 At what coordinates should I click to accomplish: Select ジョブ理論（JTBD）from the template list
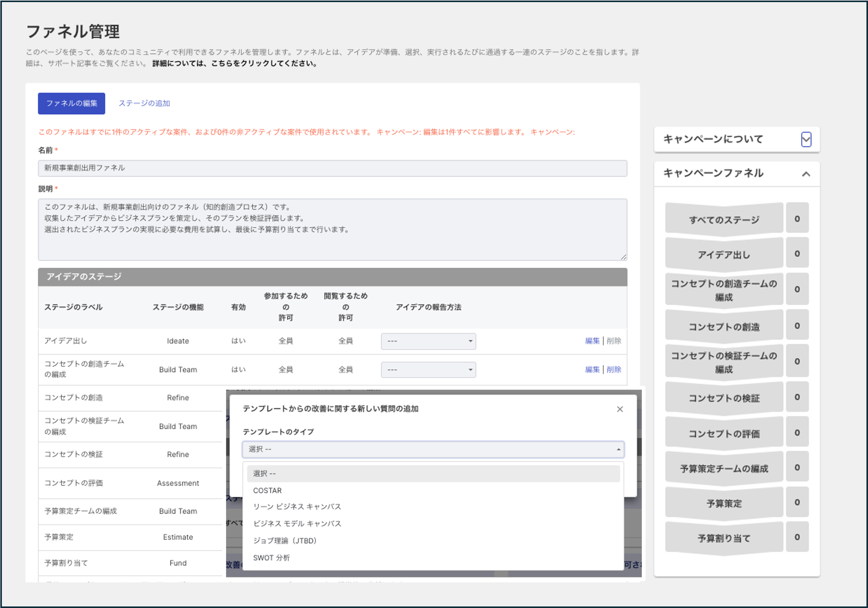(285, 541)
